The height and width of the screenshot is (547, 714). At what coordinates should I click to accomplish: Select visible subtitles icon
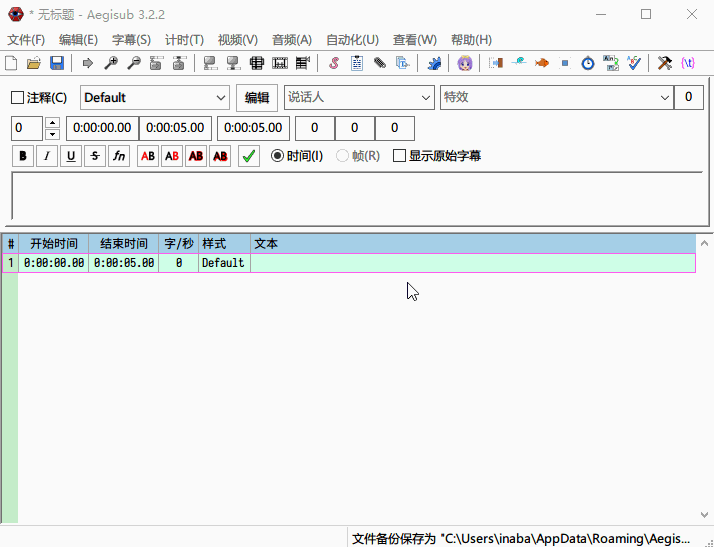click(x=257, y=63)
